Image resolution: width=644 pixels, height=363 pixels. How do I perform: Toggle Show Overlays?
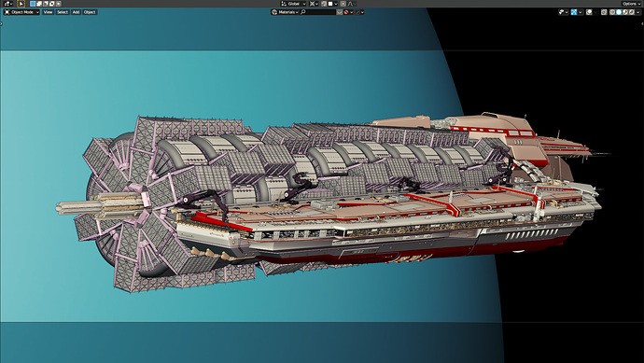point(589,12)
